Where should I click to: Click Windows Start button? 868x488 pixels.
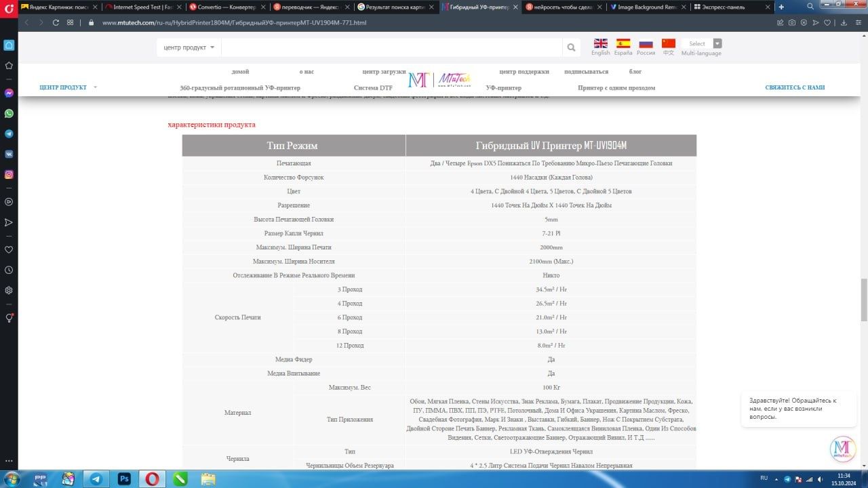[x=12, y=479]
